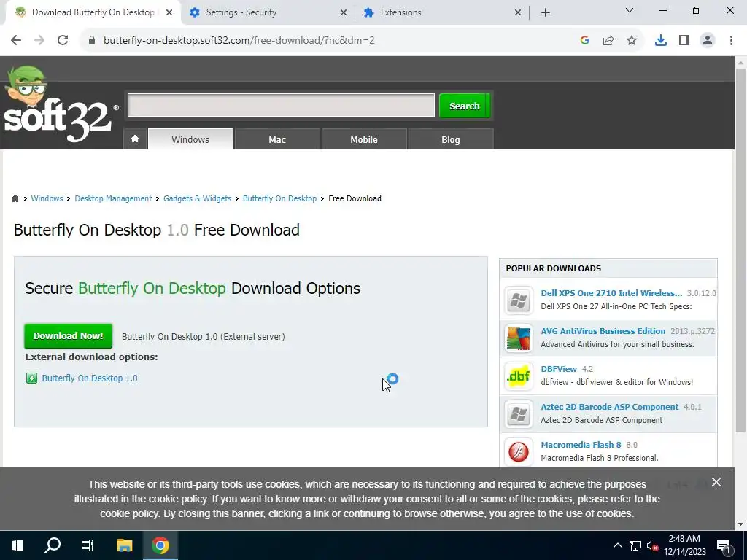Click the Soft32 search input field

point(281,105)
